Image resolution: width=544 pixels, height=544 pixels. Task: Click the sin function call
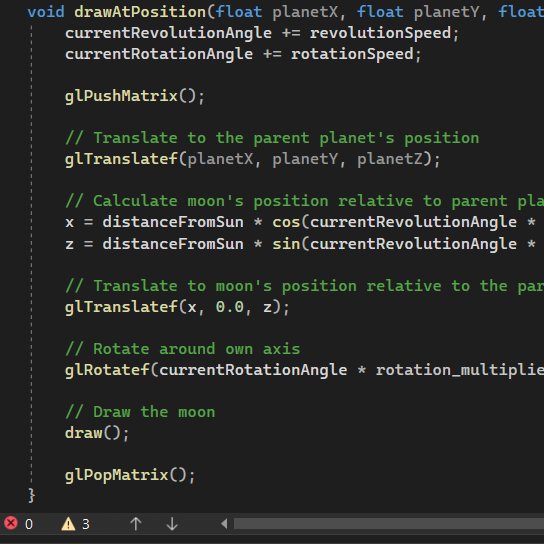point(286,244)
